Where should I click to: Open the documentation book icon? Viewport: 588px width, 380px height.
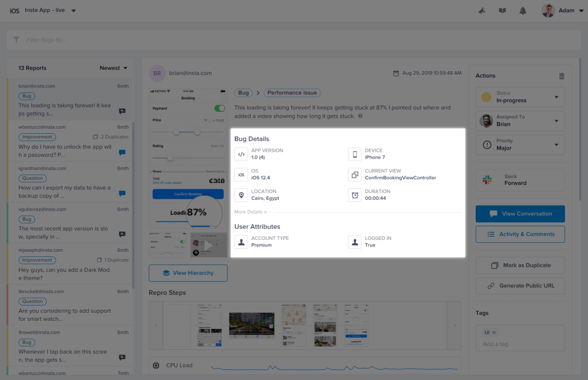[x=502, y=11]
